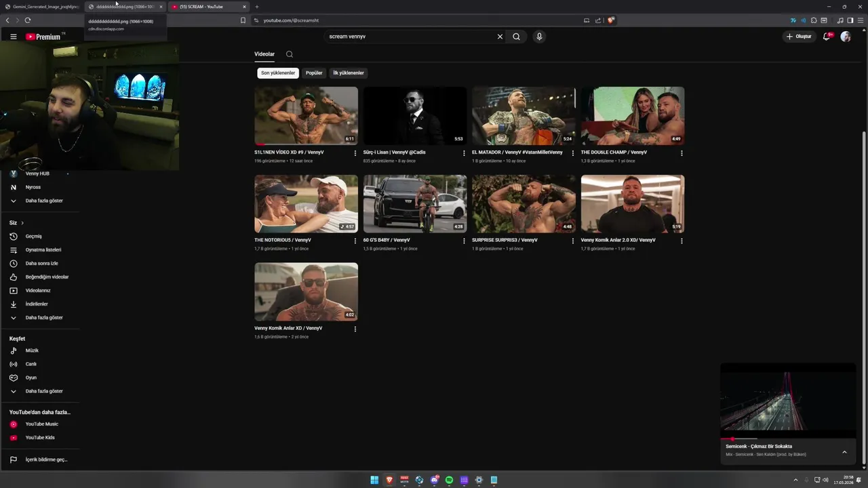Open the browser extensions puzzle icon

[814, 20]
